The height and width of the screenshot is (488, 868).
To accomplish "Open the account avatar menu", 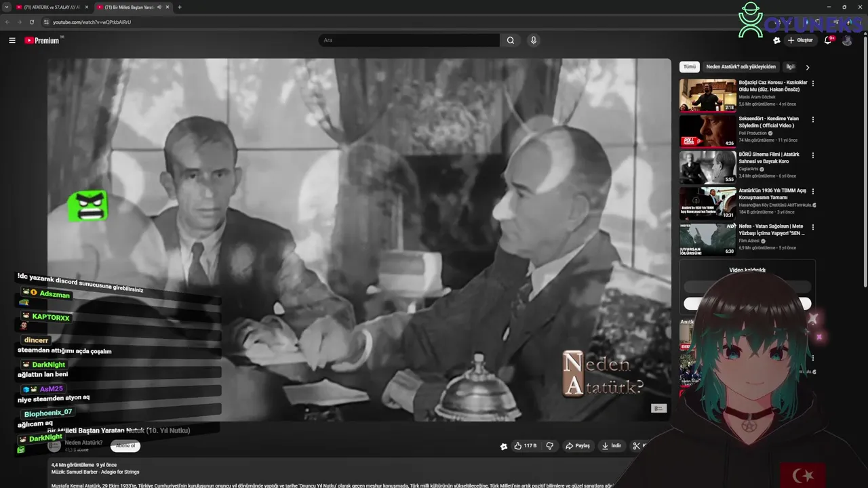I will (847, 41).
